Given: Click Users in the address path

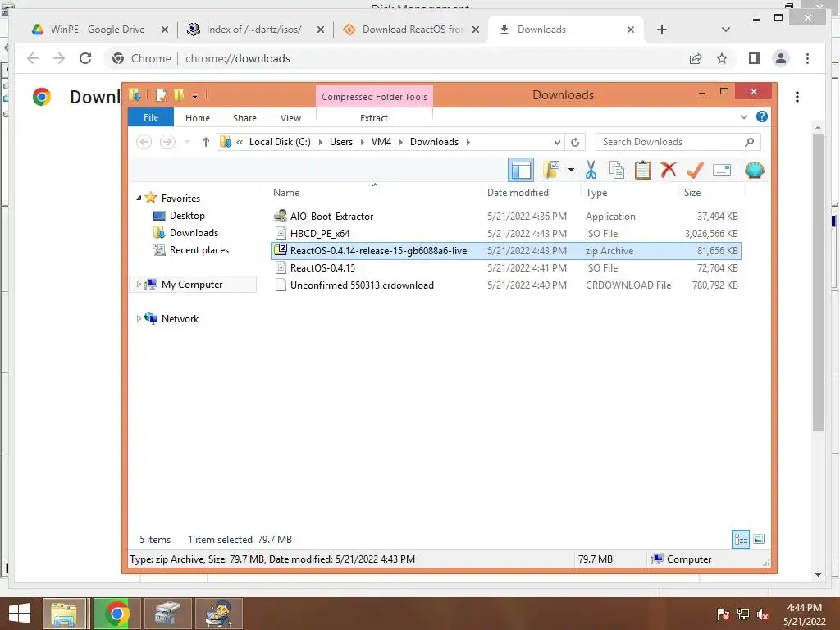Looking at the screenshot, I should tap(341, 142).
